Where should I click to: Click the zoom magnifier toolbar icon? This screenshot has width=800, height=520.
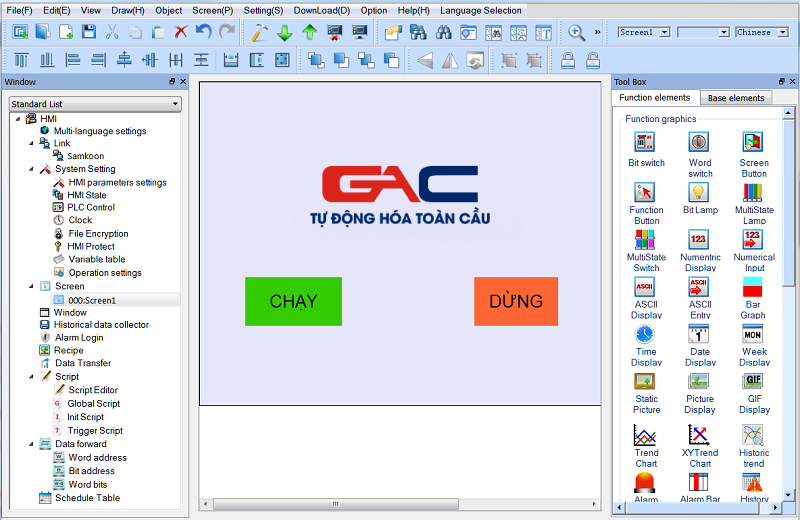point(576,32)
